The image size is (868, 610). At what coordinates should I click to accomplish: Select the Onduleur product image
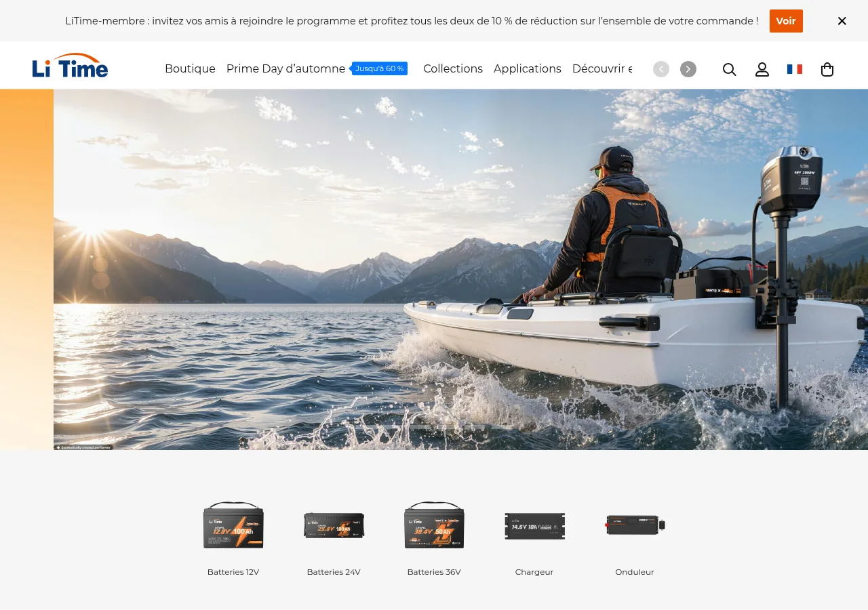[635, 525]
